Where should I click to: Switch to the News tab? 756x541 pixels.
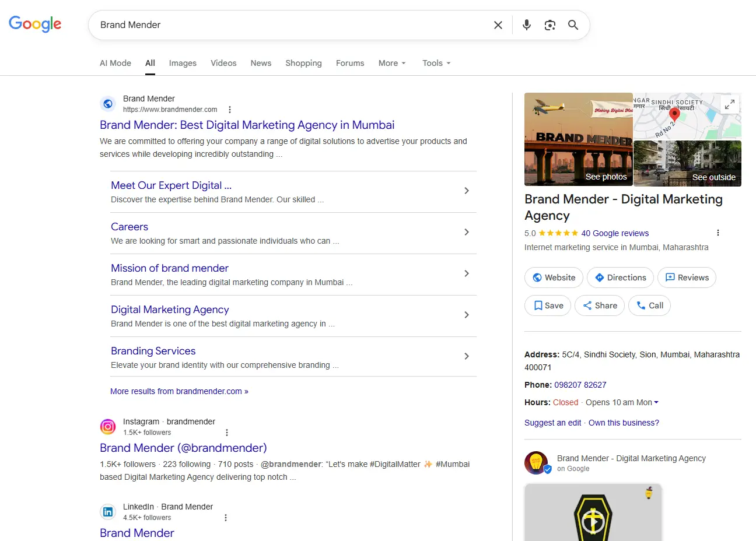(261, 63)
